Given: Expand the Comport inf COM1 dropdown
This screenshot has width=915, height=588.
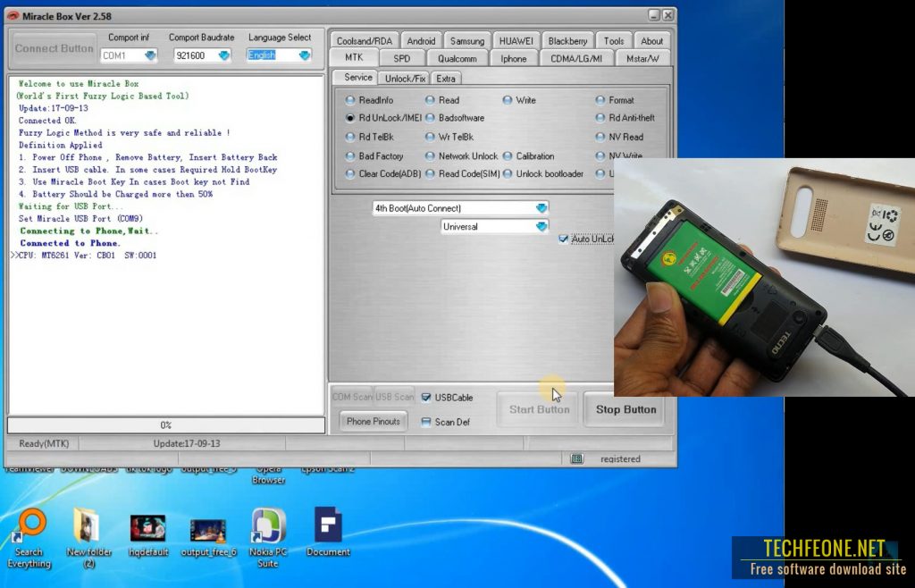Looking at the screenshot, I should pos(150,55).
